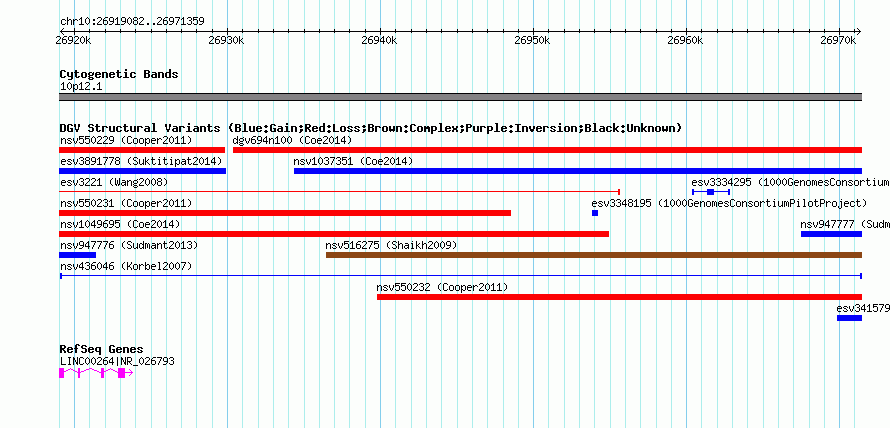890x428 pixels.
Task: Click the esv3891778 blue gain bar
Action: pyautogui.click(x=142, y=171)
